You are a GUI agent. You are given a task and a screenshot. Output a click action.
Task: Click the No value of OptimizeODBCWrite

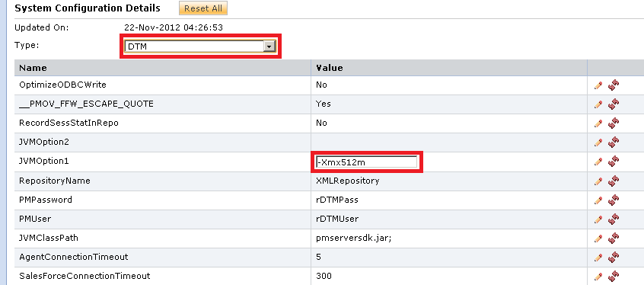pyautogui.click(x=321, y=85)
